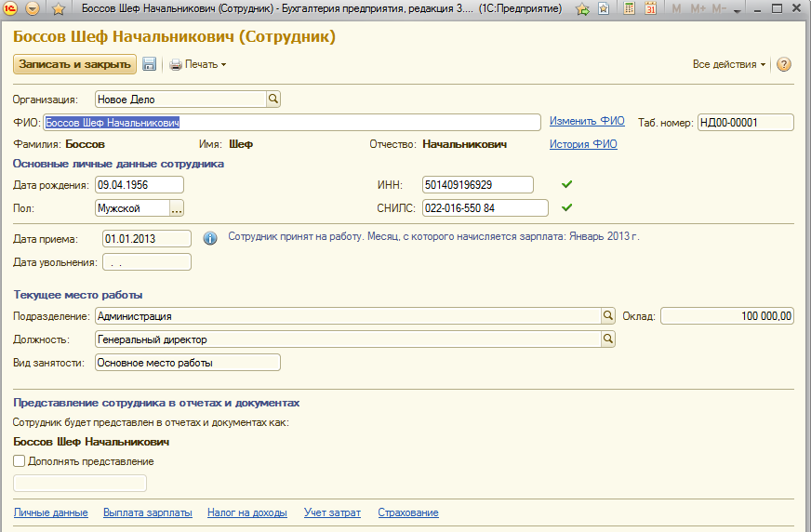Open the small title bar dropdown arrow

[x=738, y=10]
